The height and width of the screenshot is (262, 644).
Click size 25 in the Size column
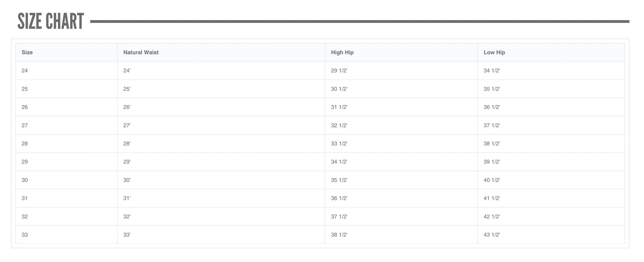coord(25,89)
